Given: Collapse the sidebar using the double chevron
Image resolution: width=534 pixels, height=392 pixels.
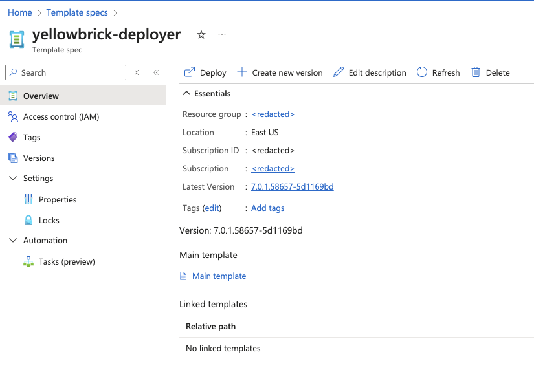Looking at the screenshot, I should pyautogui.click(x=156, y=72).
